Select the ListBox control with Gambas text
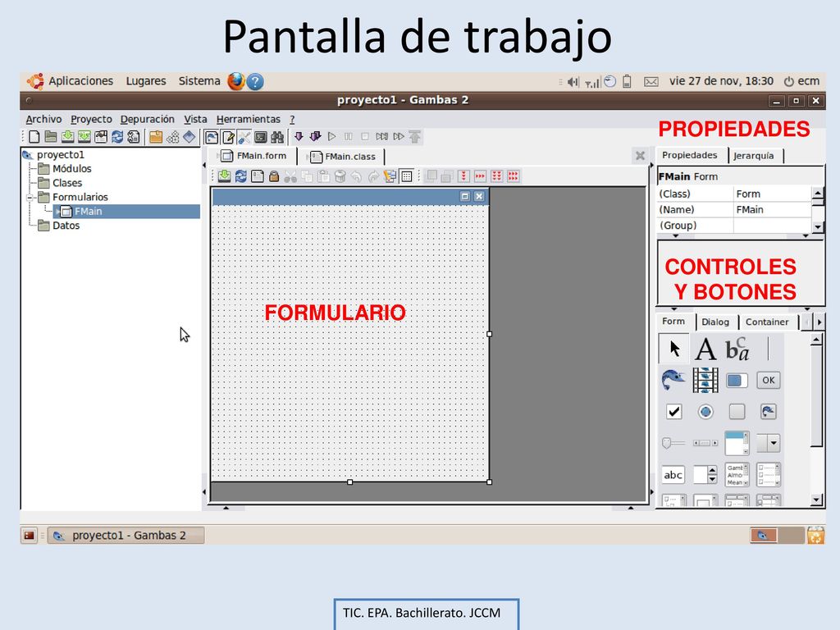The height and width of the screenshot is (630, 840). [737, 475]
